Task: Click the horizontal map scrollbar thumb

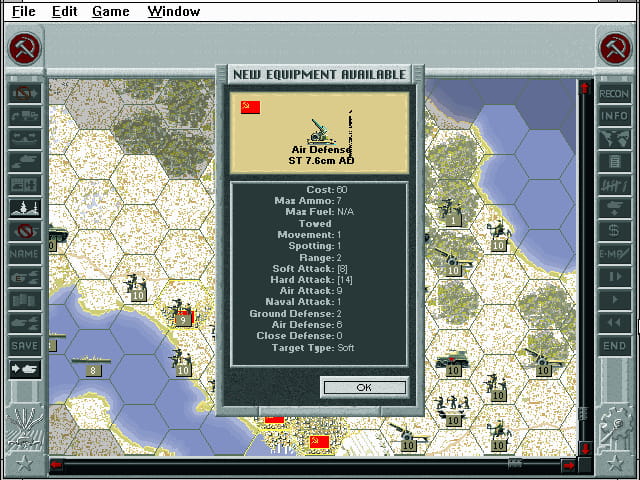Action: (x=515, y=463)
